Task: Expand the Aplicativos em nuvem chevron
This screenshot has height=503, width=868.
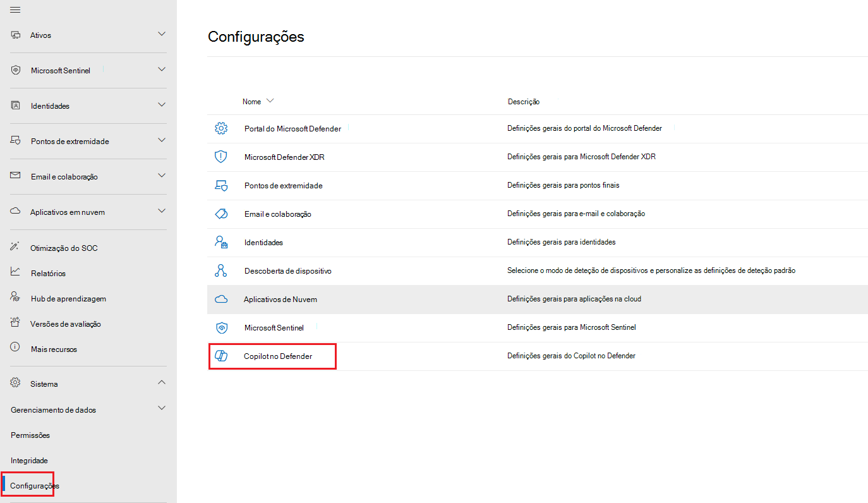Action: [x=162, y=210]
